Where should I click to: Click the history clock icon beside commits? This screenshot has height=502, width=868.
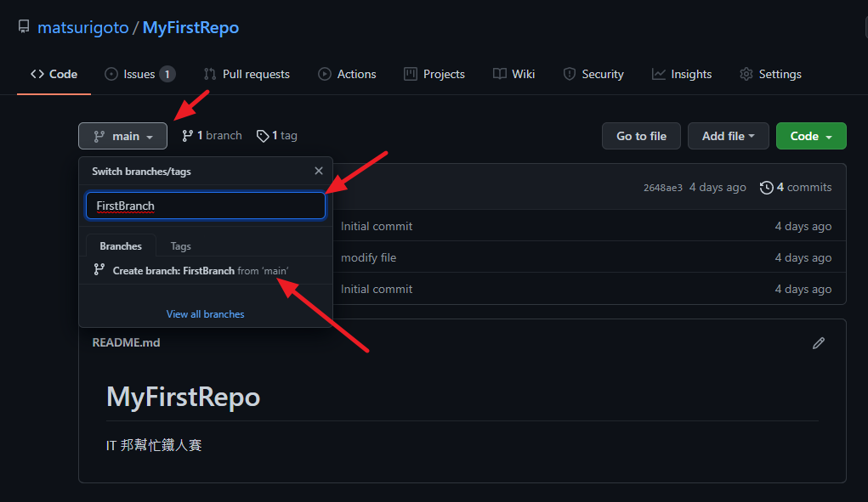pyautogui.click(x=766, y=188)
